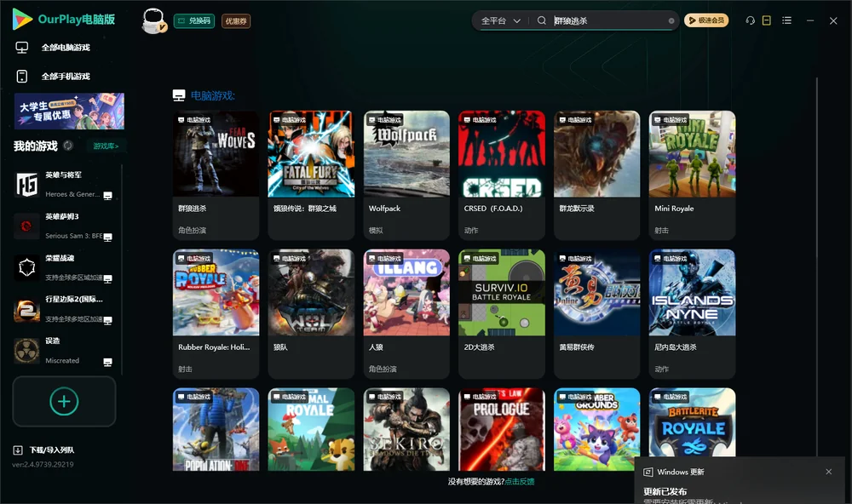Refresh the 我的游戏 list icon

coord(68,146)
